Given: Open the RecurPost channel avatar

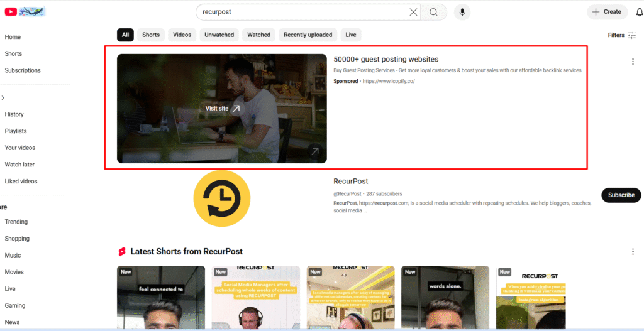Looking at the screenshot, I should coord(222,198).
